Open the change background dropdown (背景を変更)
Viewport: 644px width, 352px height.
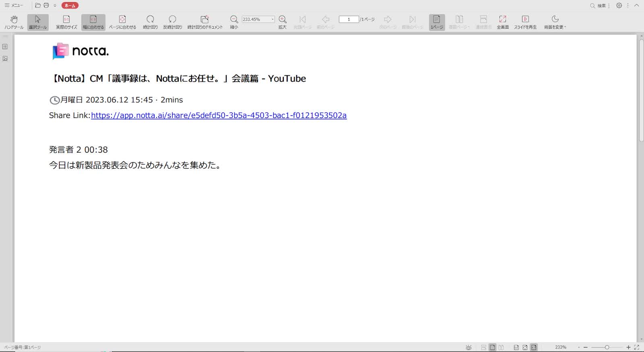click(x=555, y=23)
